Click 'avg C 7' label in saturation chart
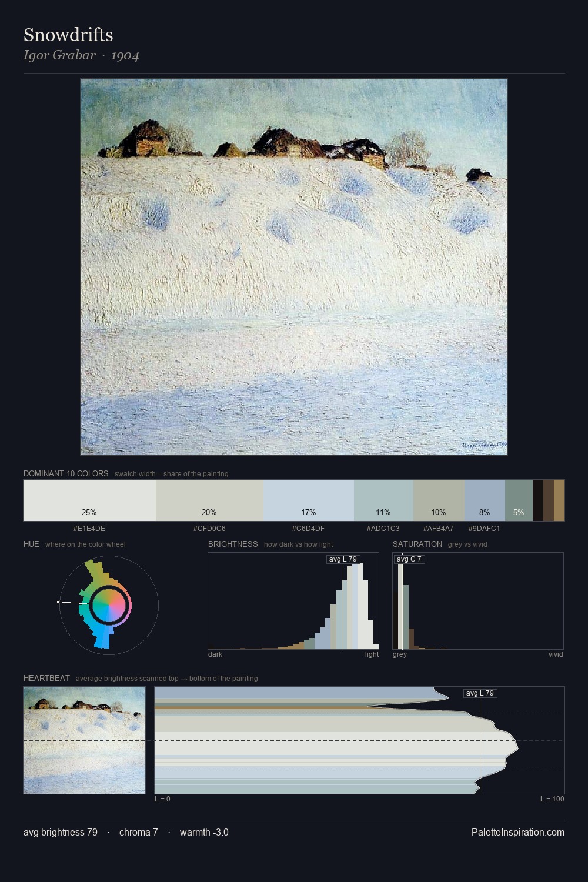Image resolution: width=588 pixels, height=882 pixels. click(409, 559)
